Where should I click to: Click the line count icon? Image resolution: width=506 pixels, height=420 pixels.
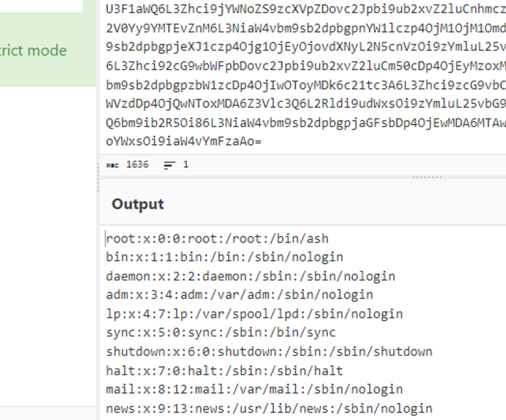click(x=169, y=165)
